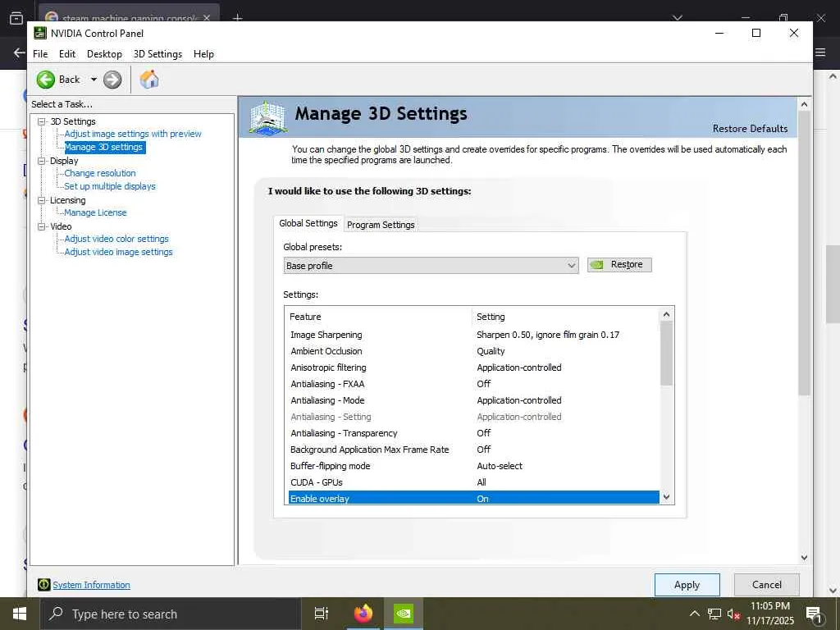This screenshot has height=630, width=840.
Task: Open the Desktop menu
Action: point(104,54)
